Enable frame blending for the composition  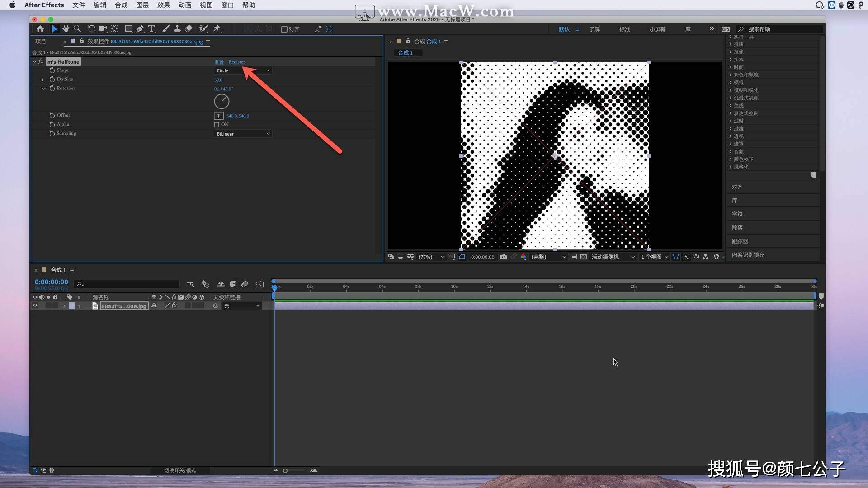coord(233,284)
